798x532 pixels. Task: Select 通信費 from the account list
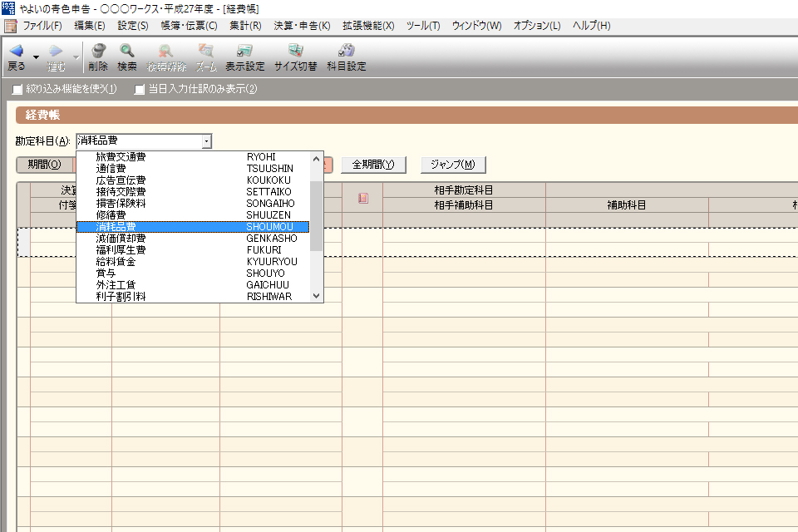click(193, 169)
